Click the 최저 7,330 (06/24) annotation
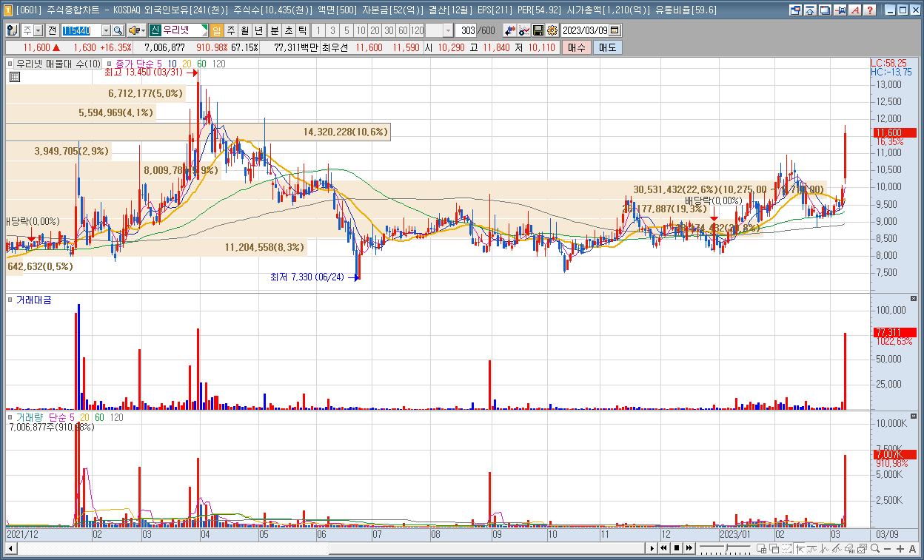Image resolution: width=924 pixels, height=560 pixels. pyautogui.click(x=307, y=277)
